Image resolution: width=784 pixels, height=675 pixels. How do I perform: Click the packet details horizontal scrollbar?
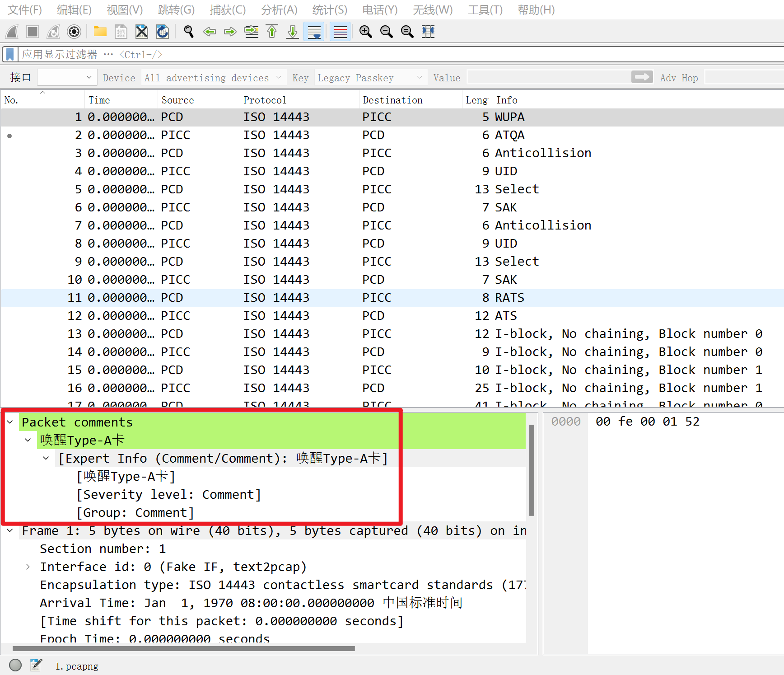(183, 648)
